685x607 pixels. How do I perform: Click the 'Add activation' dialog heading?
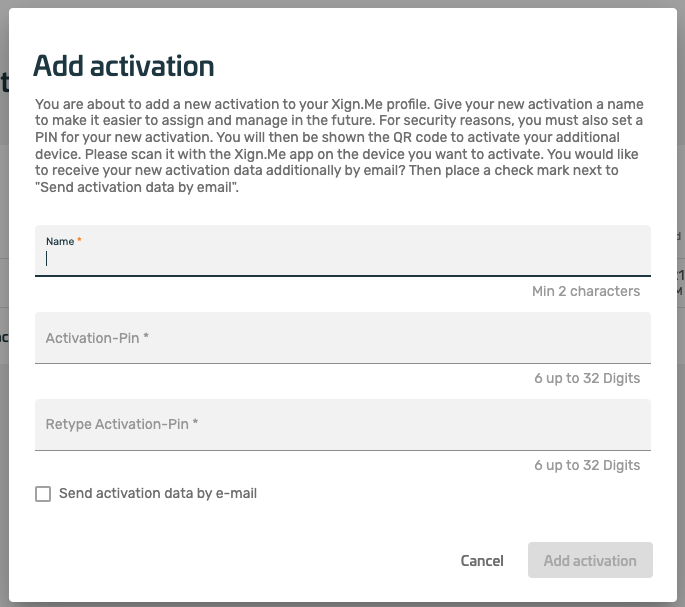click(x=124, y=66)
